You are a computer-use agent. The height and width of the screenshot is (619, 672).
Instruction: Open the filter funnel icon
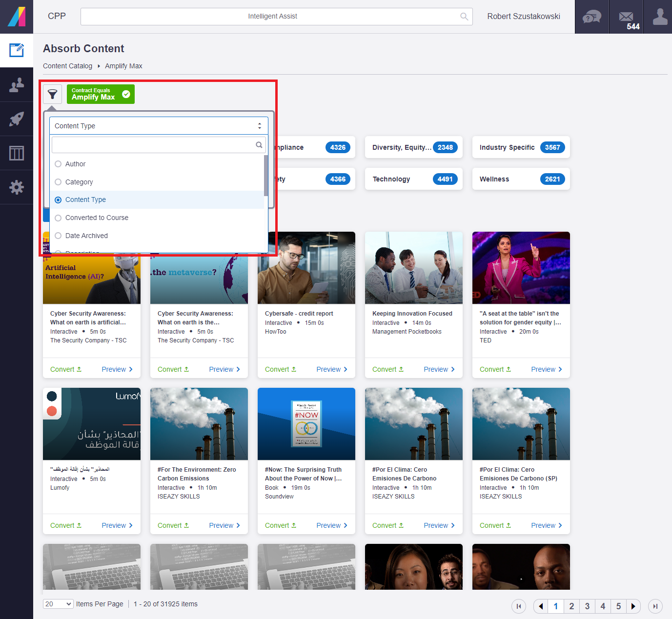point(52,94)
